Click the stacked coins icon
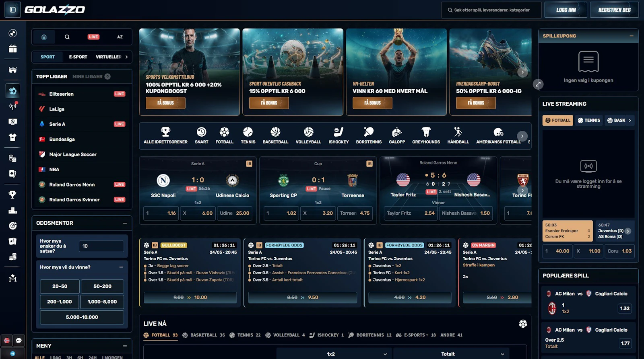The width and height of the screenshot is (644, 359). coord(13,256)
